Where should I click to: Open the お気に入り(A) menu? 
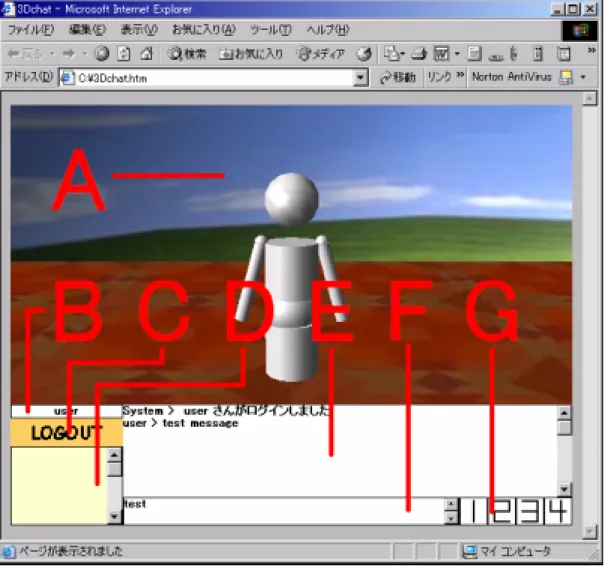coord(204,30)
